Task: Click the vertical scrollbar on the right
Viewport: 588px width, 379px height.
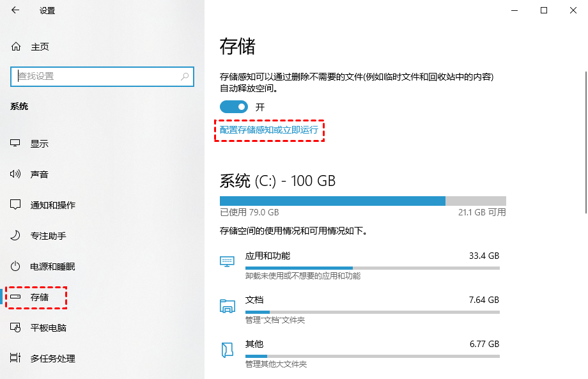Action: pos(585,128)
